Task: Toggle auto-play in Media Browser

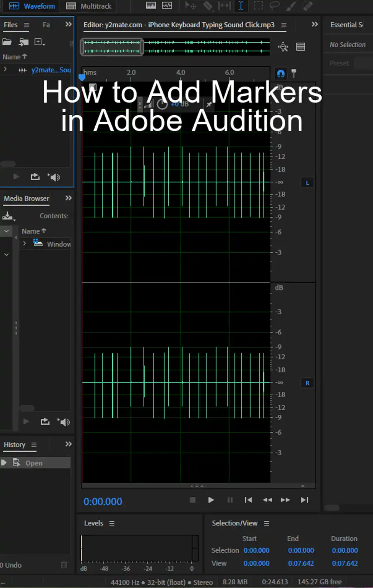Action: [64, 422]
